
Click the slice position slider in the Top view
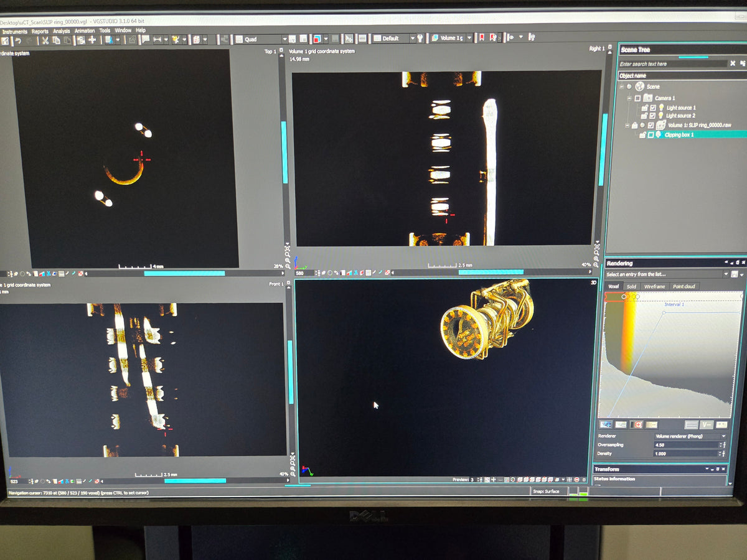point(184,273)
